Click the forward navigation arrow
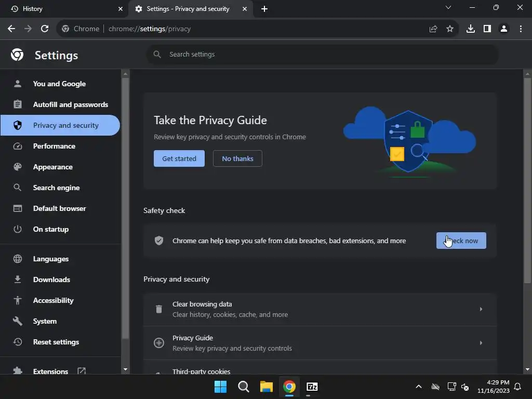This screenshot has width=532, height=399. coord(28,29)
